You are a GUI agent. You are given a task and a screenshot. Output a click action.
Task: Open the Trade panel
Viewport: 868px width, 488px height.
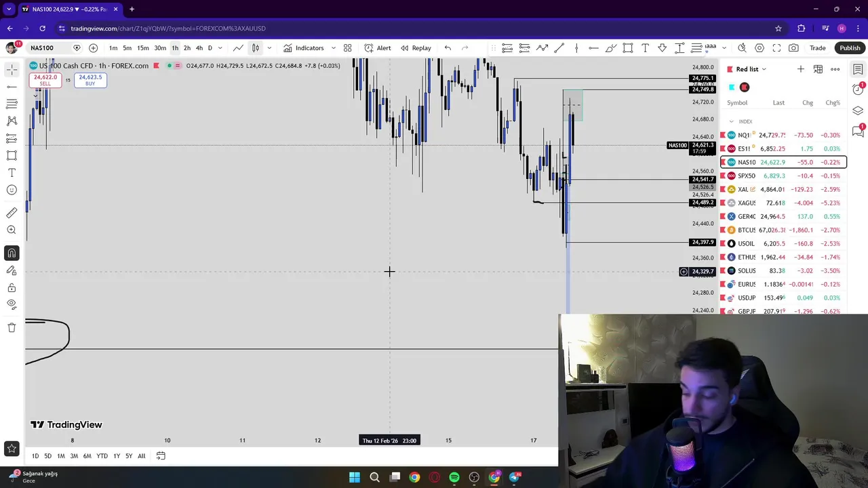point(817,48)
